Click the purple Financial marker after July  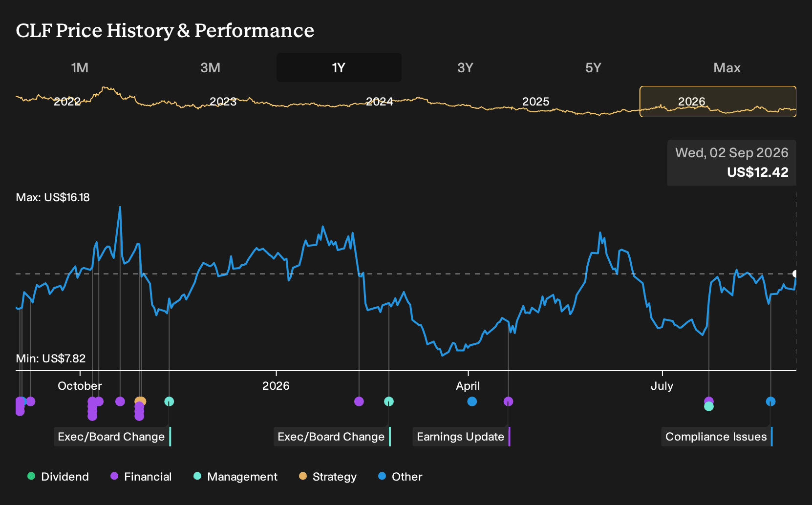709,400
